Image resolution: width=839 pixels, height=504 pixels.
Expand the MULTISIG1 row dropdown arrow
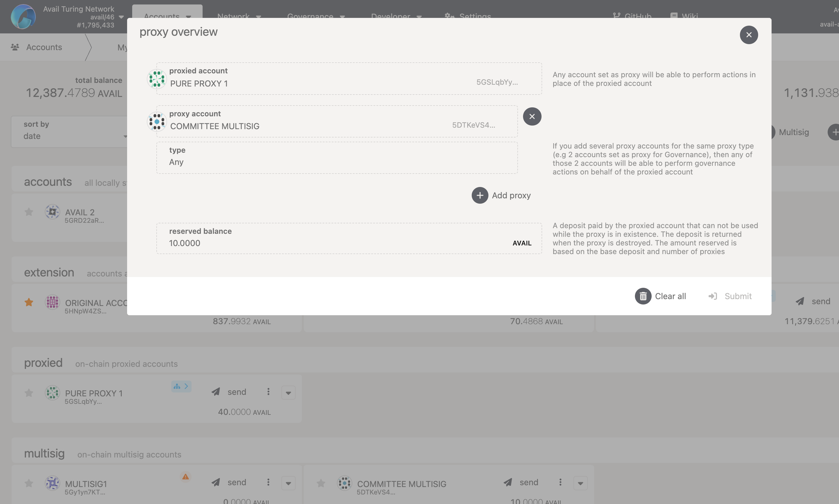pyautogui.click(x=288, y=483)
